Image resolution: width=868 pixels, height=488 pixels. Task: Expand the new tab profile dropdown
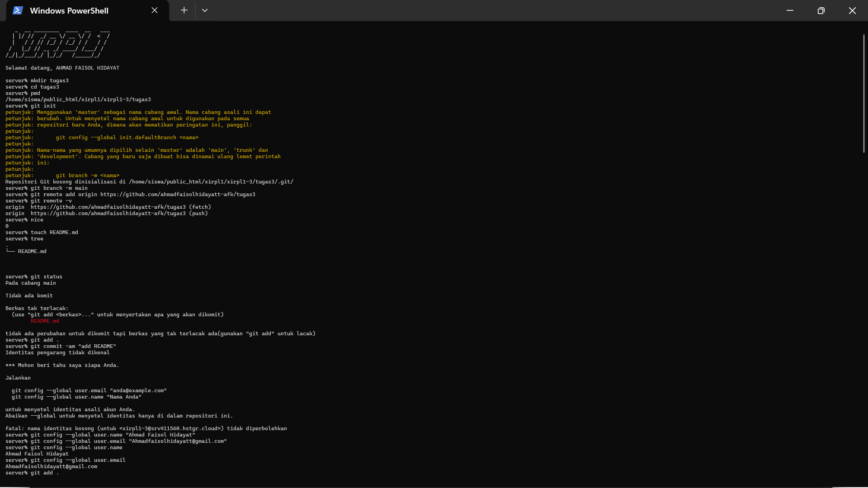(x=205, y=10)
